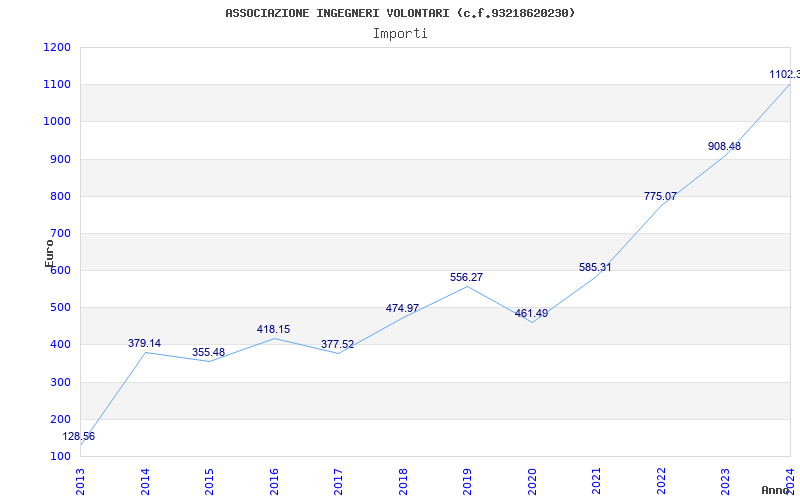The height and width of the screenshot is (500, 800).
Task: Select the 1102.3 data label
Action: (785, 74)
